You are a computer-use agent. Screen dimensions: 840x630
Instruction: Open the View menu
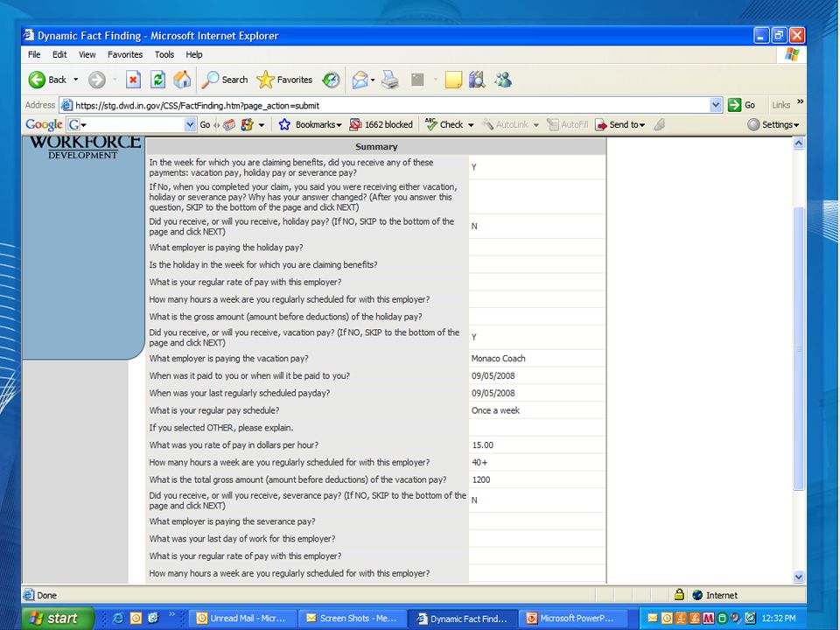coord(87,54)
